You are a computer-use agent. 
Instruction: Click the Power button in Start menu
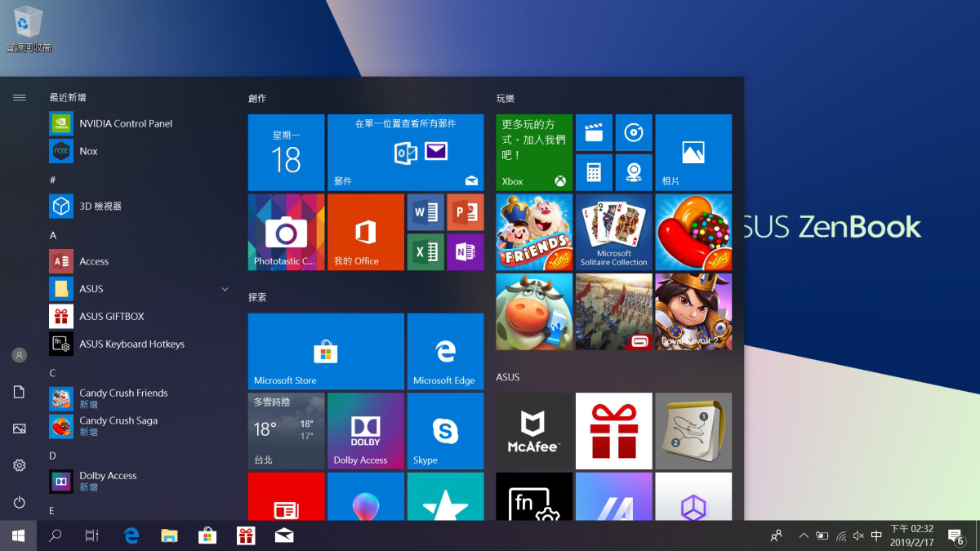pos(20,503)
